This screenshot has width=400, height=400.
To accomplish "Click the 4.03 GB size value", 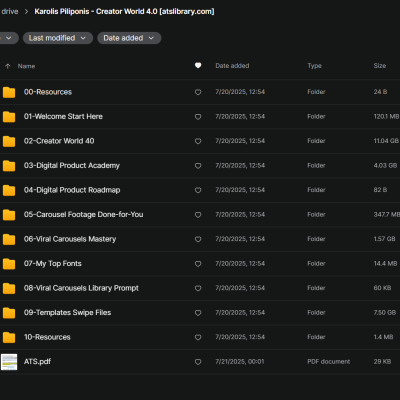I will click(x=385, y=165).
